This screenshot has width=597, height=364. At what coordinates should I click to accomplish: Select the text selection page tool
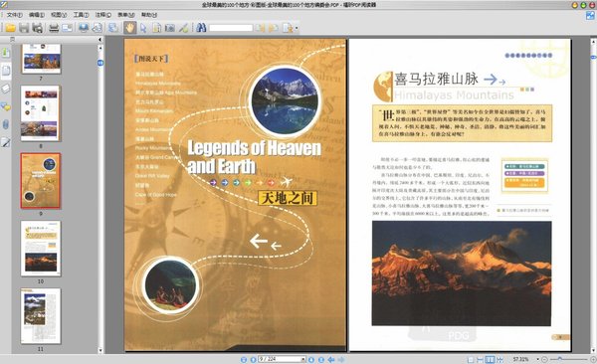click(156, 28)
